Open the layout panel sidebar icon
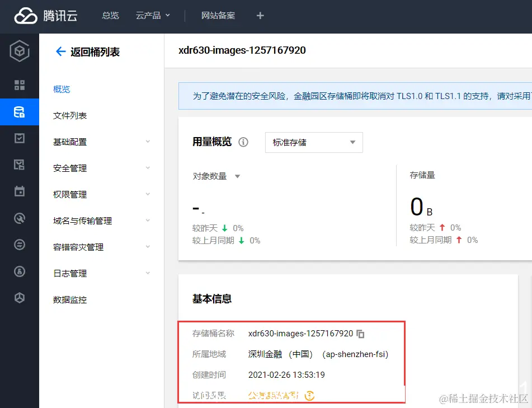532x408 pixels. (x=20, y=165)
